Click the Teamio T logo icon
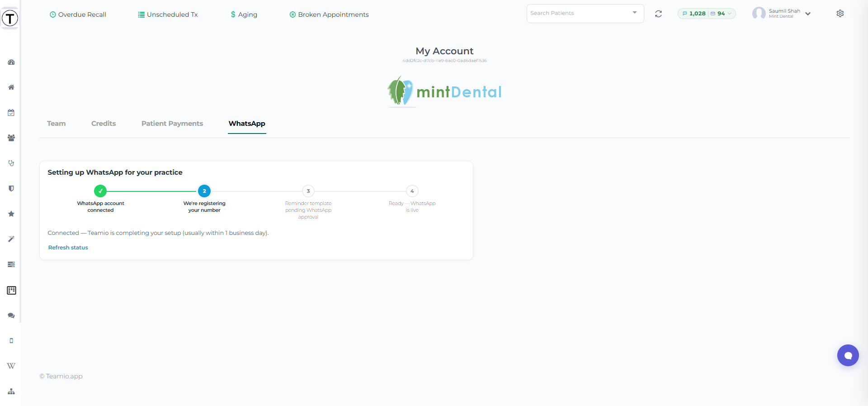868x406 pixels. 10,18
